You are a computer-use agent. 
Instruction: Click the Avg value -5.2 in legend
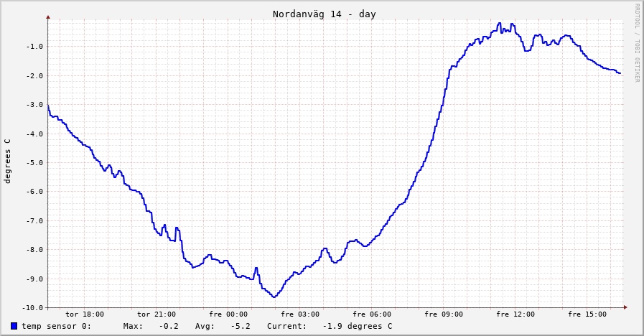[x=241, y=326]
